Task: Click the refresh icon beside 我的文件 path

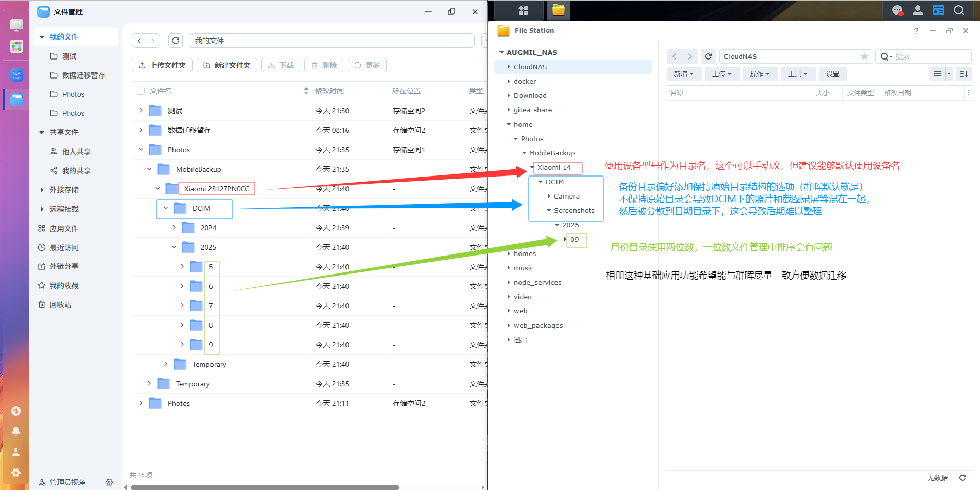Action: pos(176,41)
